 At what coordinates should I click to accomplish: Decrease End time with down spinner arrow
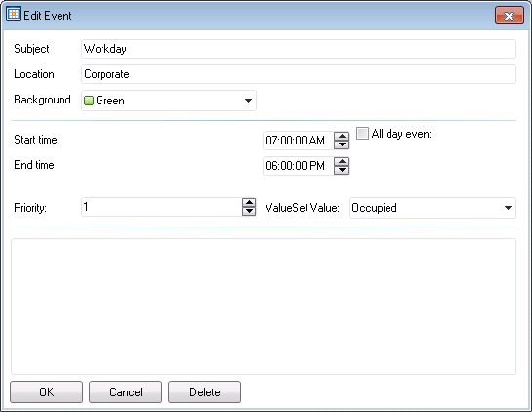(x=342, y=170)
